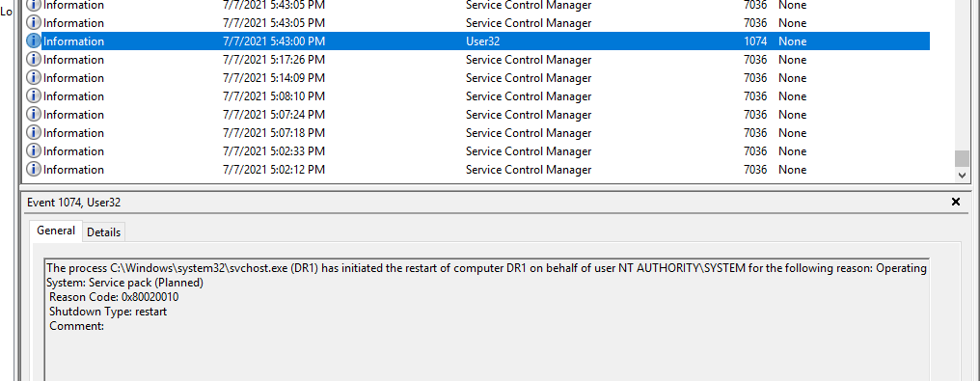Click Service Control Manager in the 5:14:09 PM row
This screenshot has width=980, height=381.
pos(529,78)
